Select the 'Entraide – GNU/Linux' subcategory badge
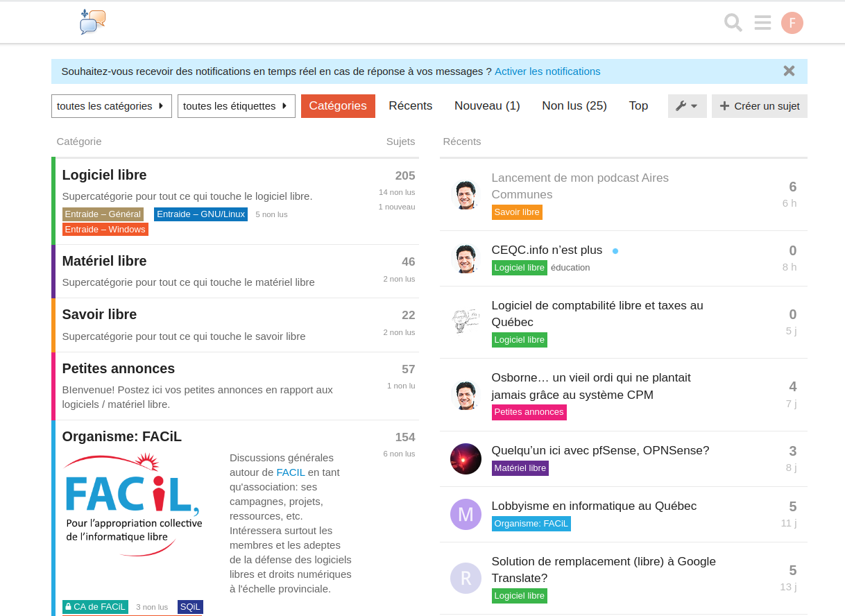This screenshot has height=616, width=845. (201, 214)
